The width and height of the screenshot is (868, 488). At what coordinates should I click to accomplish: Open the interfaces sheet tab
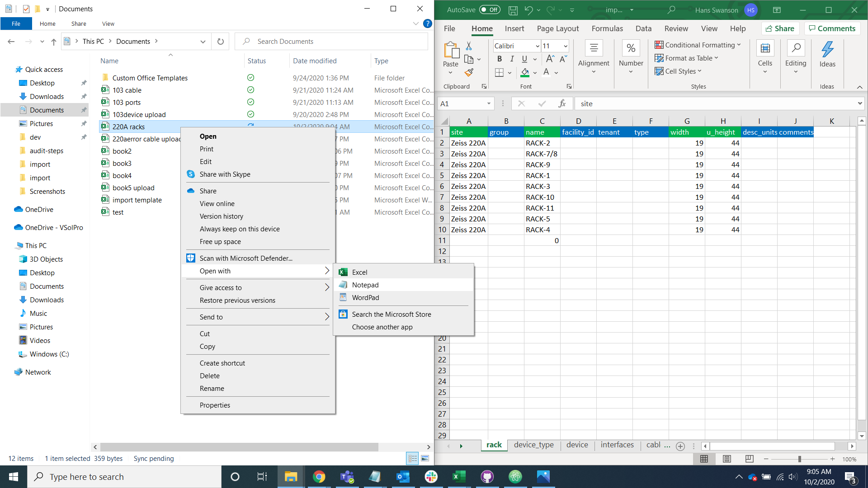point(617,445)
